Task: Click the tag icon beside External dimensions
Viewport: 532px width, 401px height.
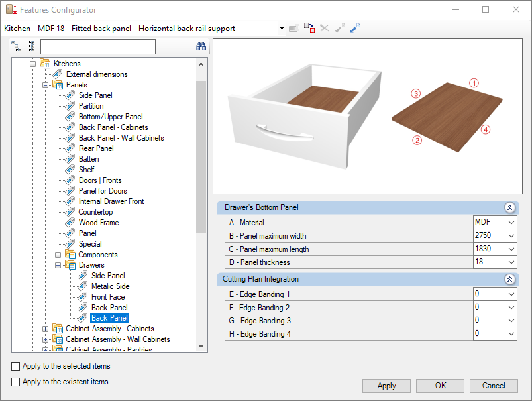Action: (58, 74)
